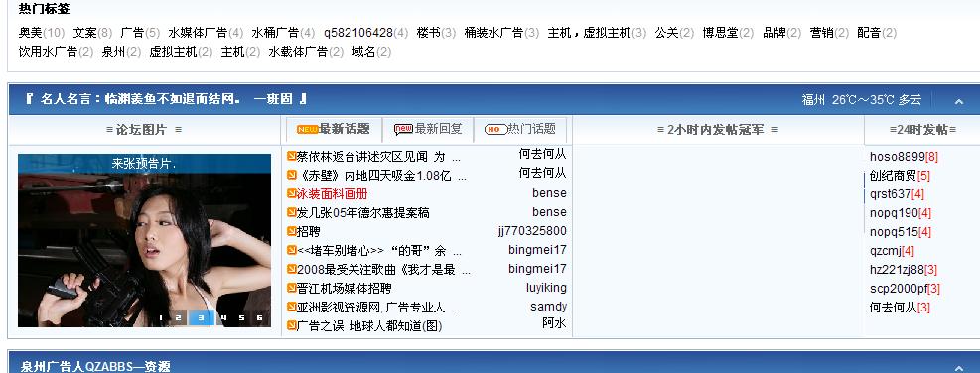Click orange icon beside 蔡依林返台讲述灾区见闻
980x373 pixels.
291,156
